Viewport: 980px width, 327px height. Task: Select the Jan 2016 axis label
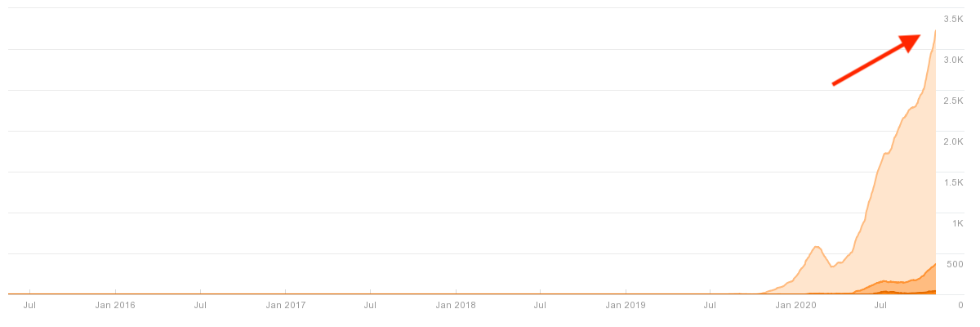point(115,305)
